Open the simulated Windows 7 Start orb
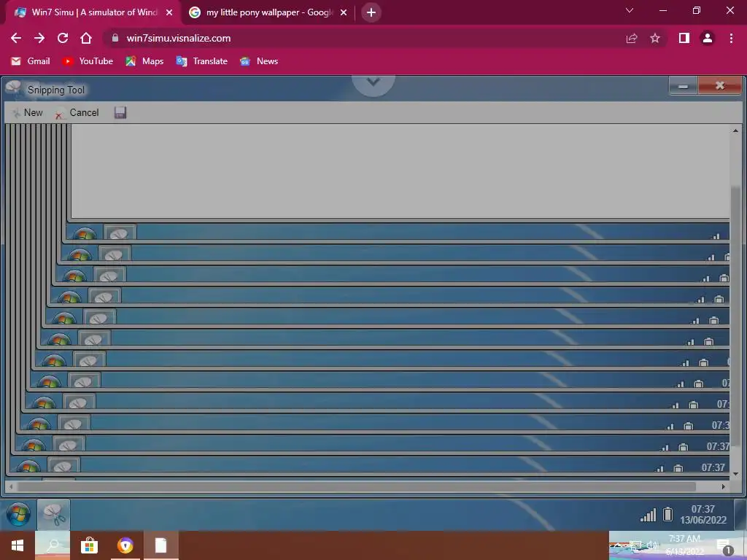747x560 pixels. [x=18, y=515]
